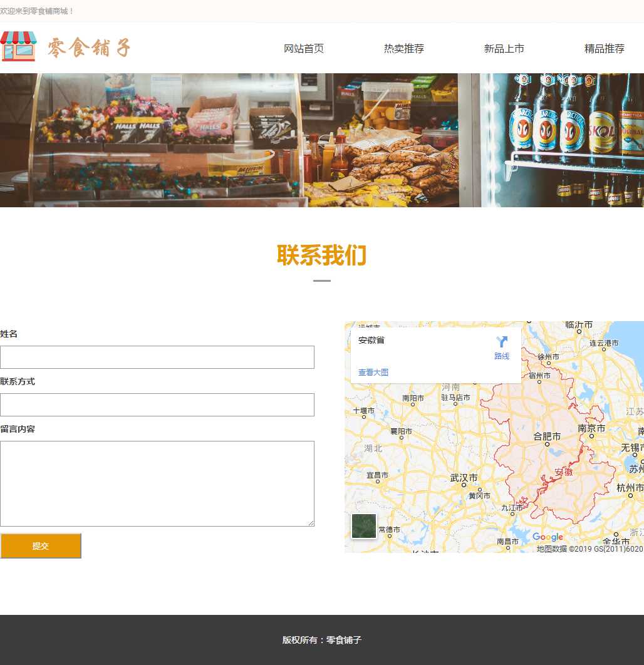
Task: Click the snack shop banner image
Action: 322,140
